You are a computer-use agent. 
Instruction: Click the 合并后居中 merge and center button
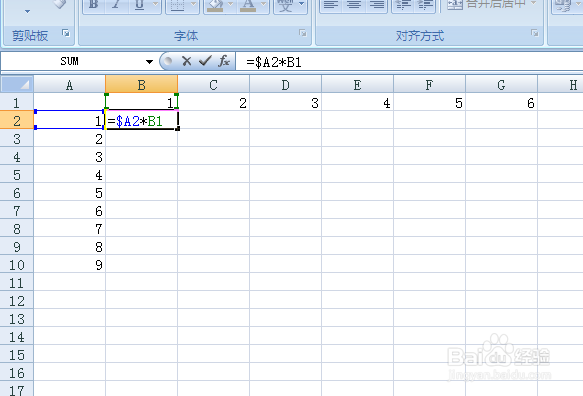point(486,4)
